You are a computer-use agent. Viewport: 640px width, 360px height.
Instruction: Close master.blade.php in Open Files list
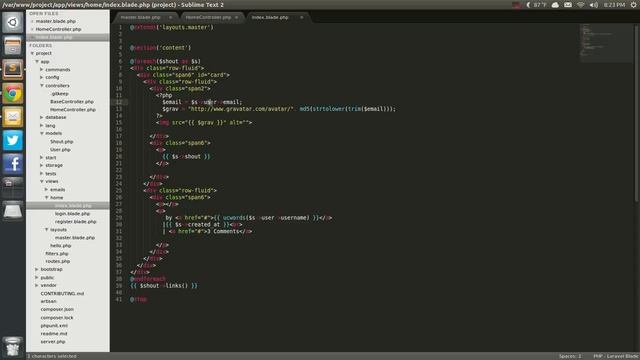click(32, 21)
